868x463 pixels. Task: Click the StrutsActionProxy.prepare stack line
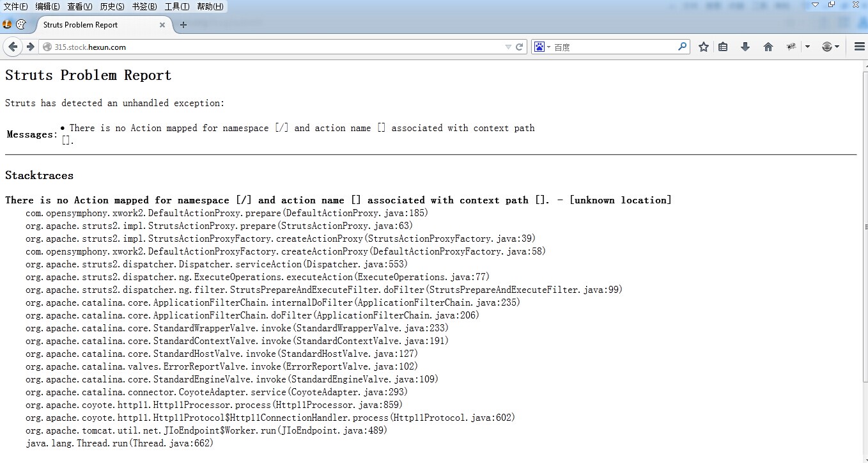[x=219, y=226]
